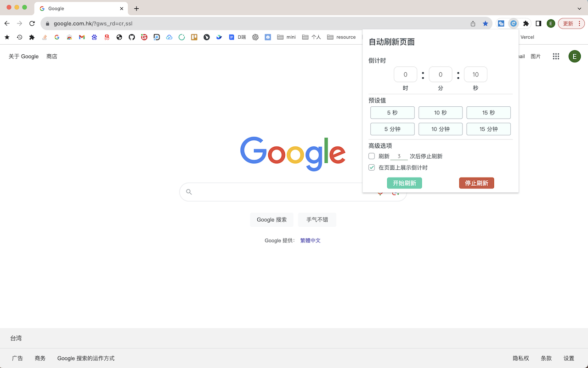This screenshot has width=588, height=368.
Task: Open the Gmail bookmark icon
Action: tap(82, 37)
